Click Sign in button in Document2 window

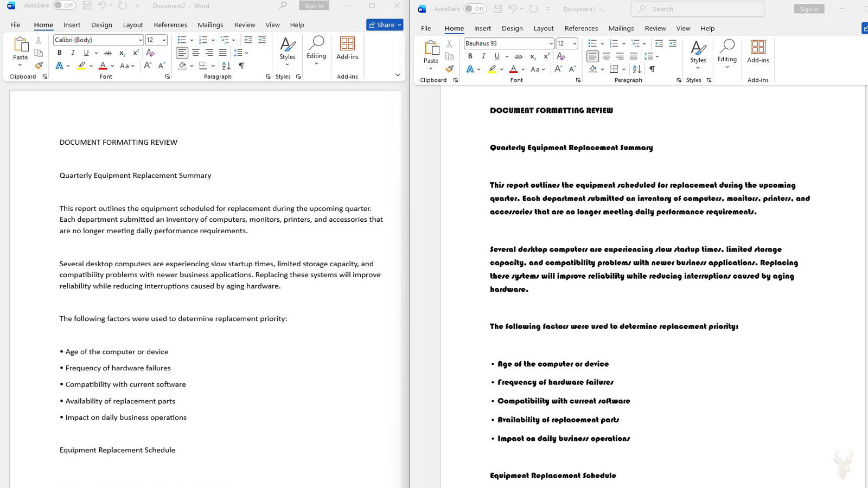pos(314,5)
